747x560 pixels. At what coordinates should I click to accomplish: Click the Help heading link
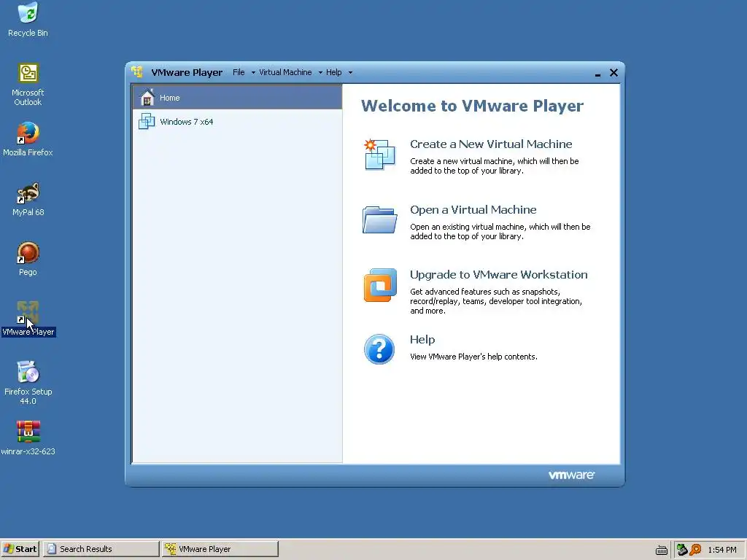point(422,340)
